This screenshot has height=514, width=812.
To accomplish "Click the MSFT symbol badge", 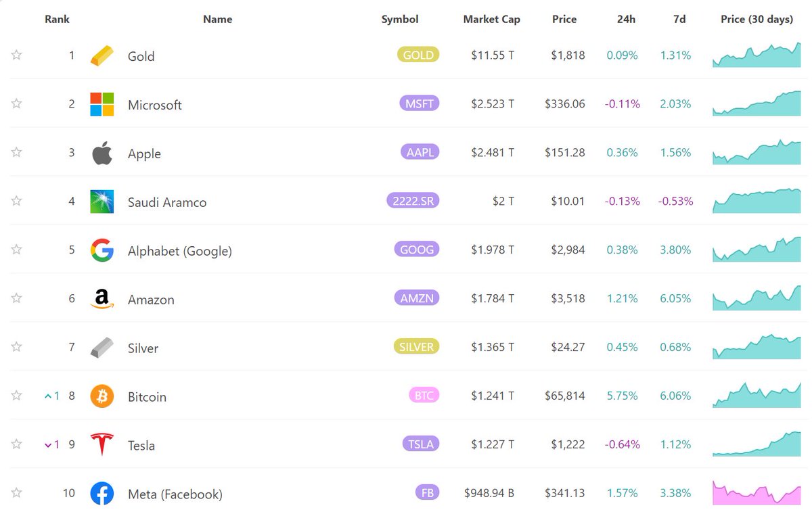I will (x=420, y=103).
